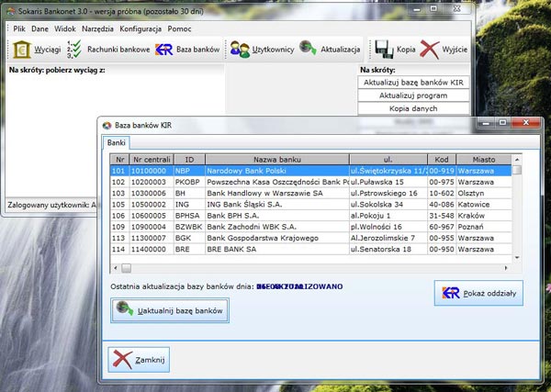Click the Kraków city cell
Viewport: 551px width, 392px height.
pyautogui.click(x=484, y=216)
